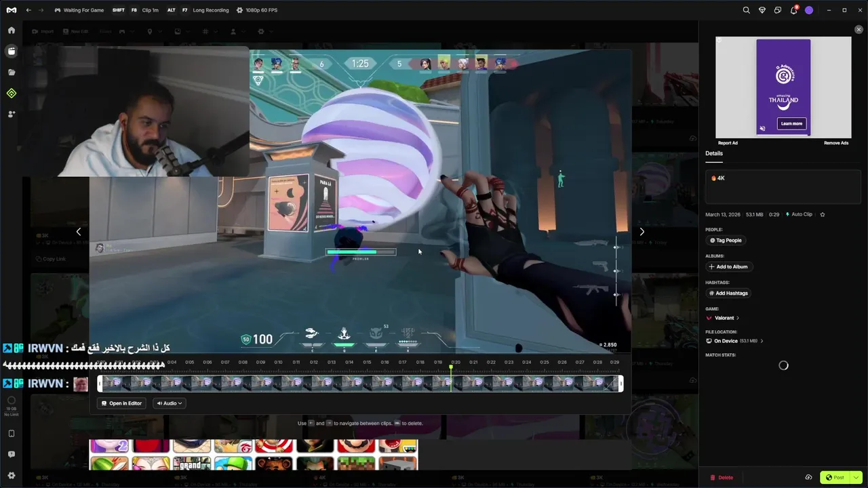The image size is (868, 488).
Task: Open the folder icon in left sidebar
Action: point(12,72)
